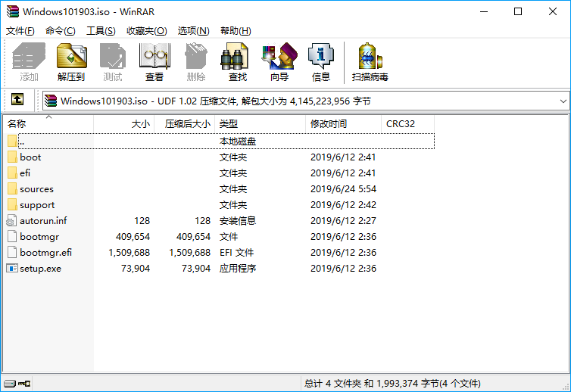Click the bootmgr.efi file icon

[12, 252]
